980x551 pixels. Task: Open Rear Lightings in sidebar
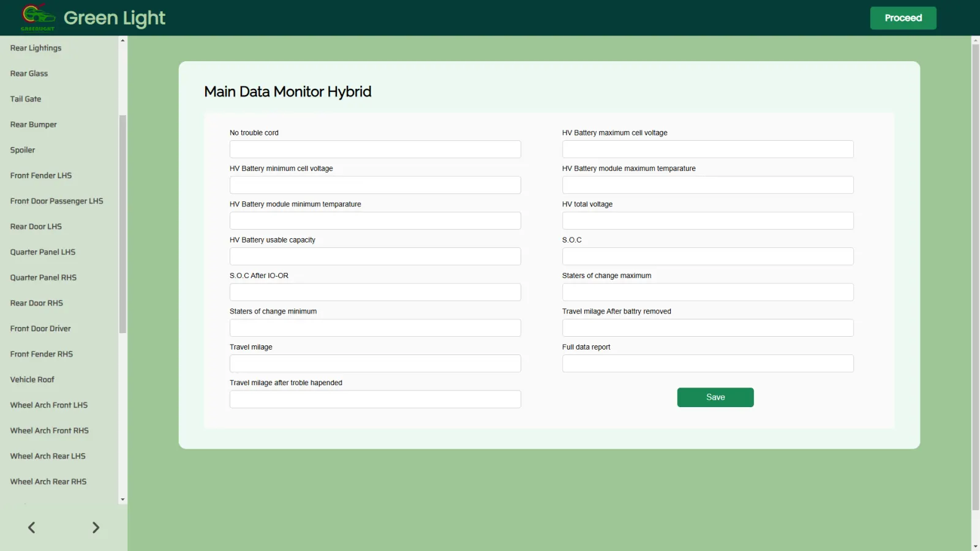click(36, 48)
